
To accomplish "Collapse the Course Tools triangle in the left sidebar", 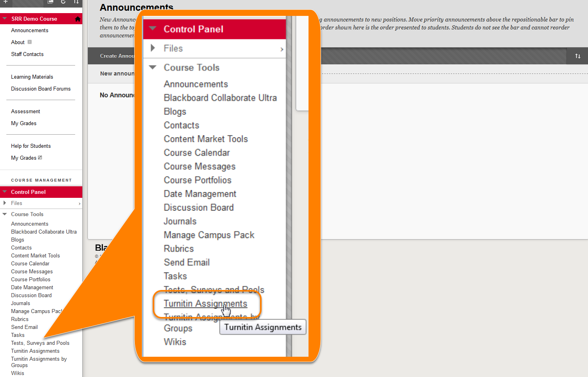I will click(5, 214).
